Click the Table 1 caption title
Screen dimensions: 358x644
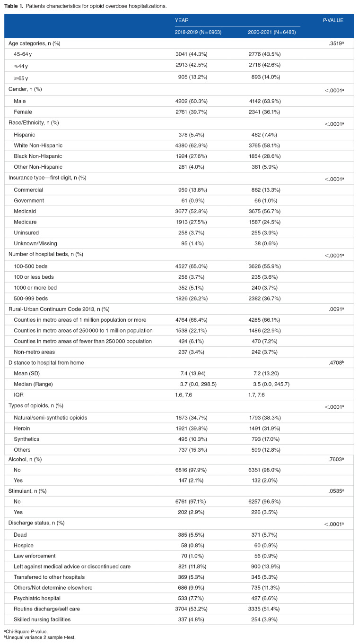coord(85,7)
